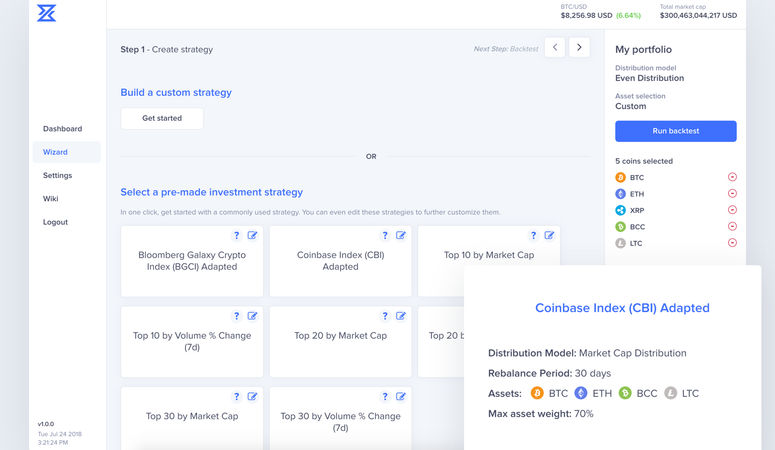This screenshot has height=450, width=775.
Task: Click the 'Max asset weight: 70%' line
Action: (541, 414)
